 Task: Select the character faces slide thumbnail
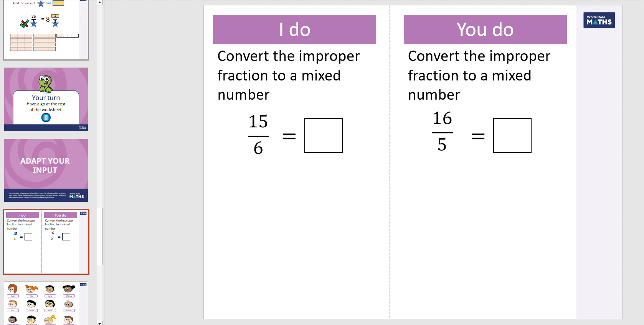[x=46, y=303]
